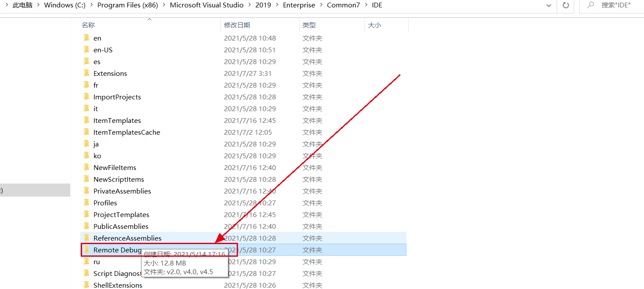Click the folder icon beside ReferenceAssemblies
This screenshot has height=289, width=644.
[x=86, y=238]
